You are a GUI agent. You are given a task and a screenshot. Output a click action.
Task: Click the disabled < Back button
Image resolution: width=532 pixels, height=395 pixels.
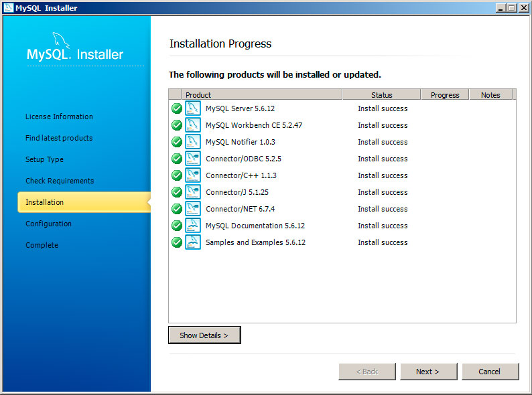(x=367, y=372)
